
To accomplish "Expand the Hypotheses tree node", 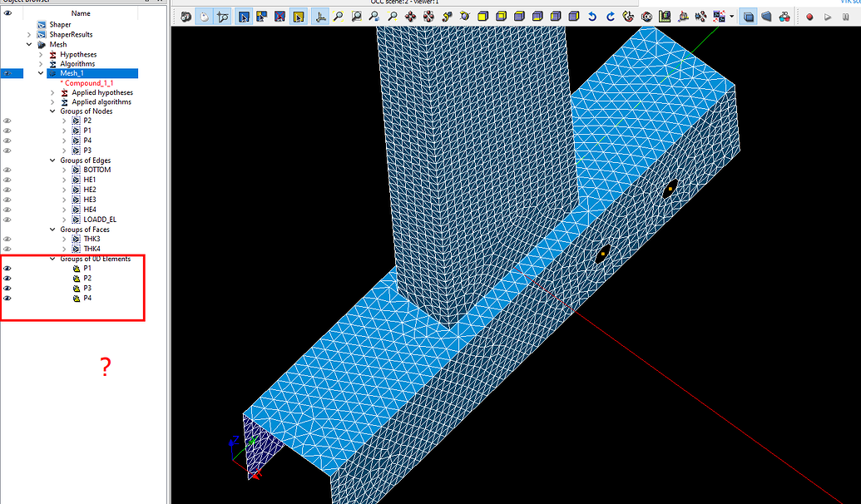I will pos(41,54).
